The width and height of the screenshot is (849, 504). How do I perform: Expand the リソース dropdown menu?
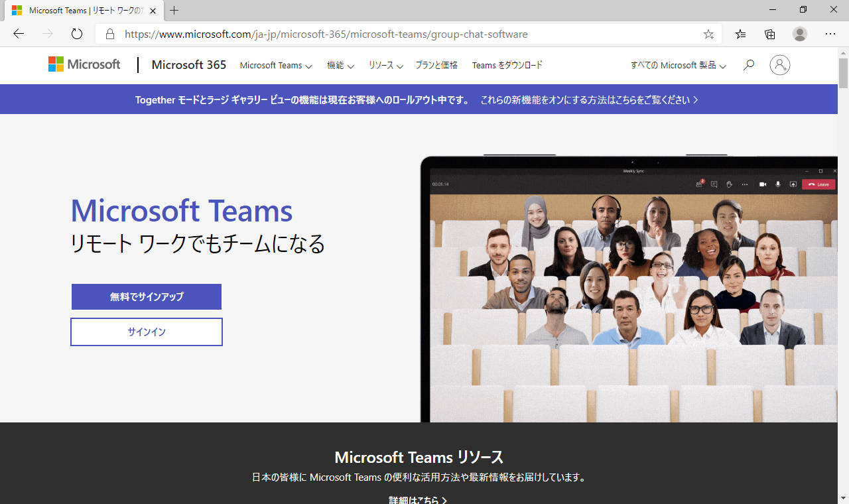point(386,66)
